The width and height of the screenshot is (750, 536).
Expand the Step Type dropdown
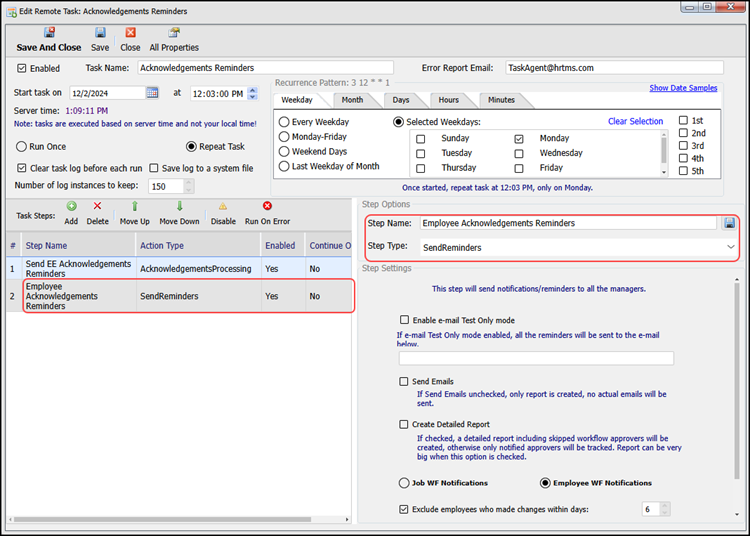(730, 246)
